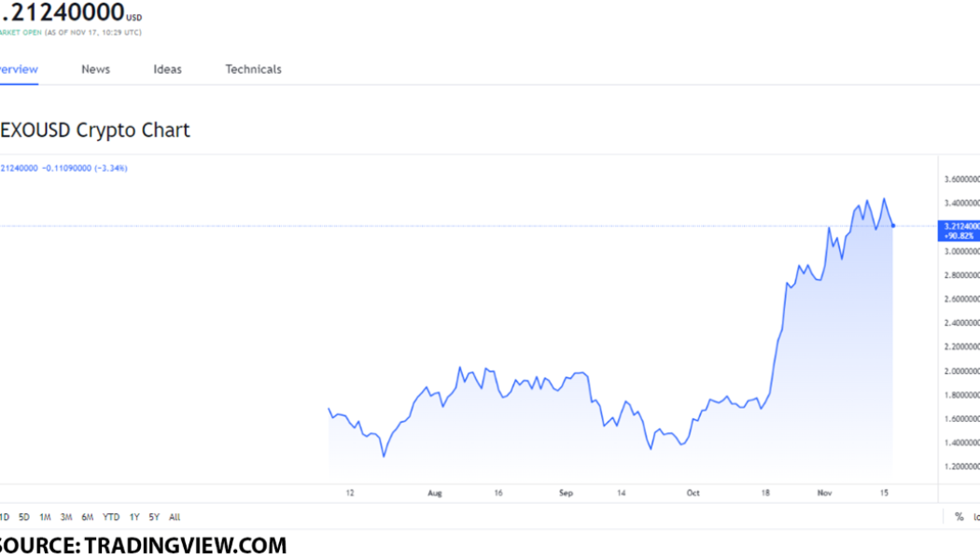This screenshot has height=560, width=980.
Task: Switch chart range to 1M
Action: click(45, 516)
